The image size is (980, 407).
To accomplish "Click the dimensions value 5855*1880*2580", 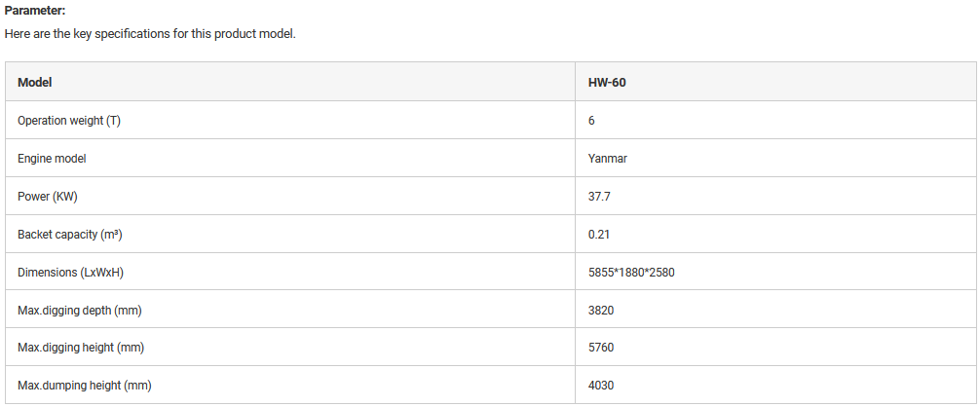I will (631, 273).
